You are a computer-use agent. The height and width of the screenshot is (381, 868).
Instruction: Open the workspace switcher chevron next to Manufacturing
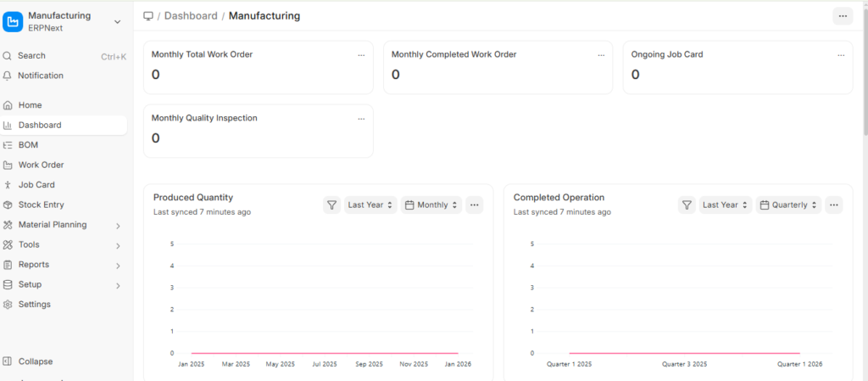coord(117,21)
